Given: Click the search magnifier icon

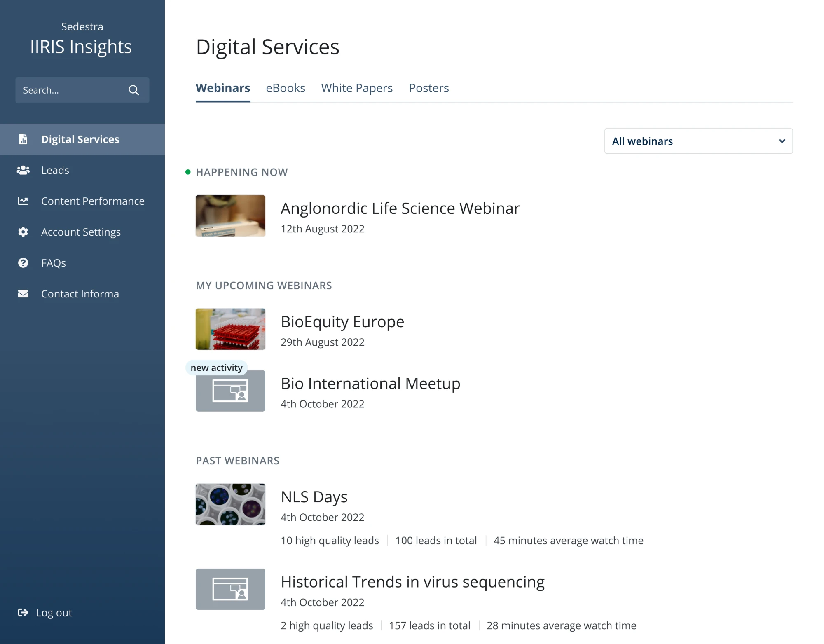Looking at the screenshot, I should pyautogui.click(x=133, y=90).
